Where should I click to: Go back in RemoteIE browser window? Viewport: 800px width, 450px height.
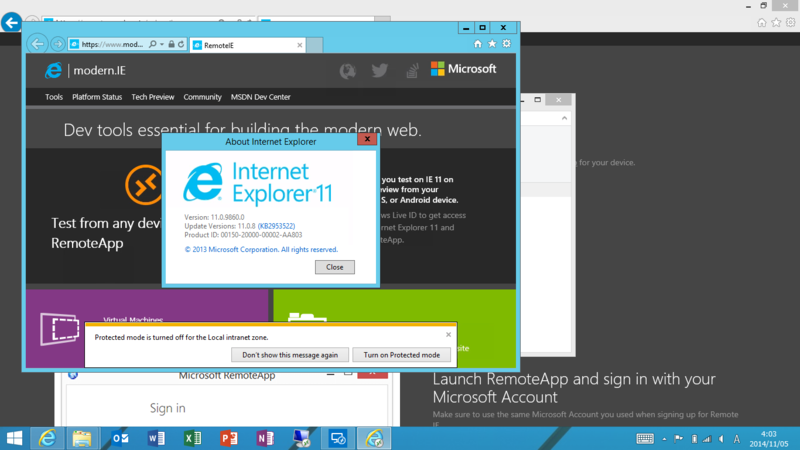point(37,44)
